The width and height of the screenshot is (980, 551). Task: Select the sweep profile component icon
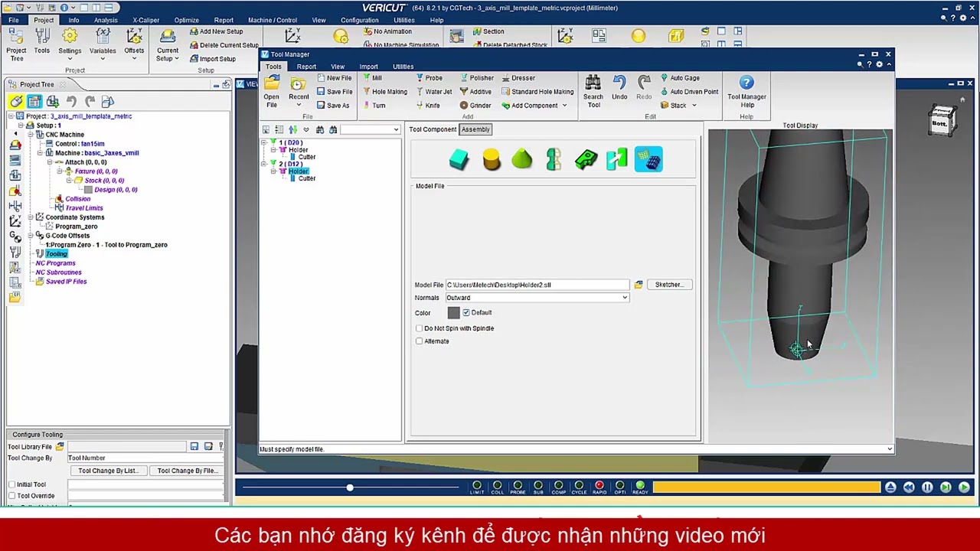pos(586,159)
